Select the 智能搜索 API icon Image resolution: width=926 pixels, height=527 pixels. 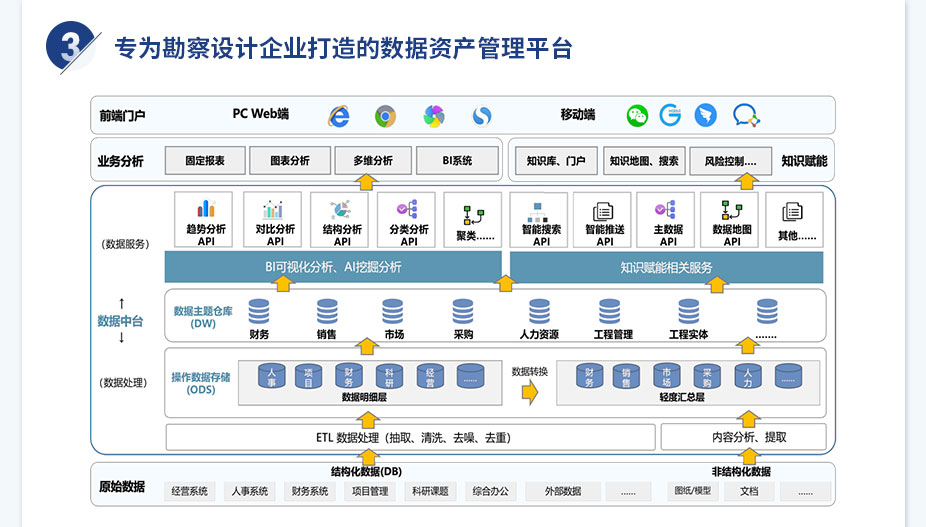coord(541,211)
